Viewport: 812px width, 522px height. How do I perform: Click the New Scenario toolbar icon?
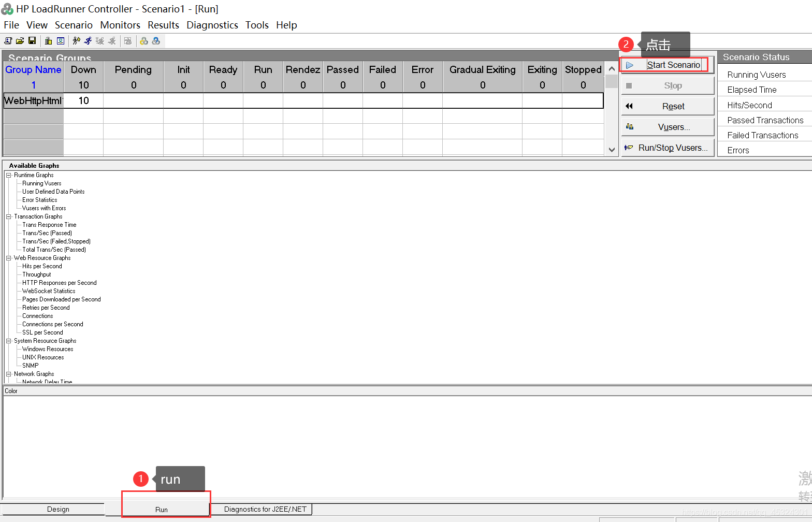click(8, 41)
